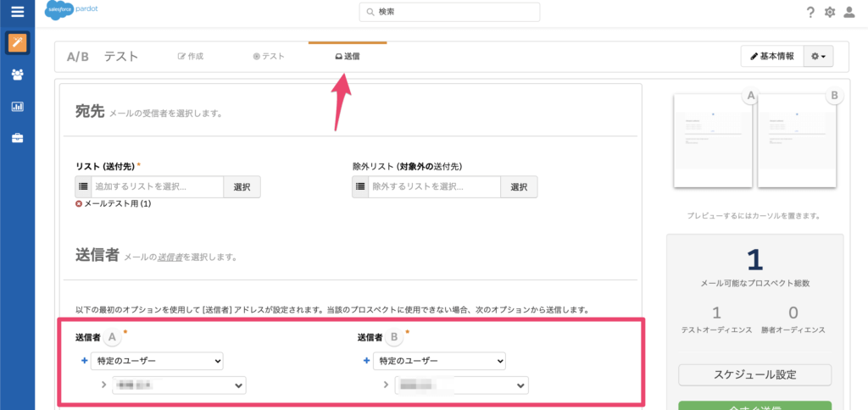This screenshot has height=410, width=868.
Task: Remove メールテスト用 list with red x
Action: tap(79, 203)
